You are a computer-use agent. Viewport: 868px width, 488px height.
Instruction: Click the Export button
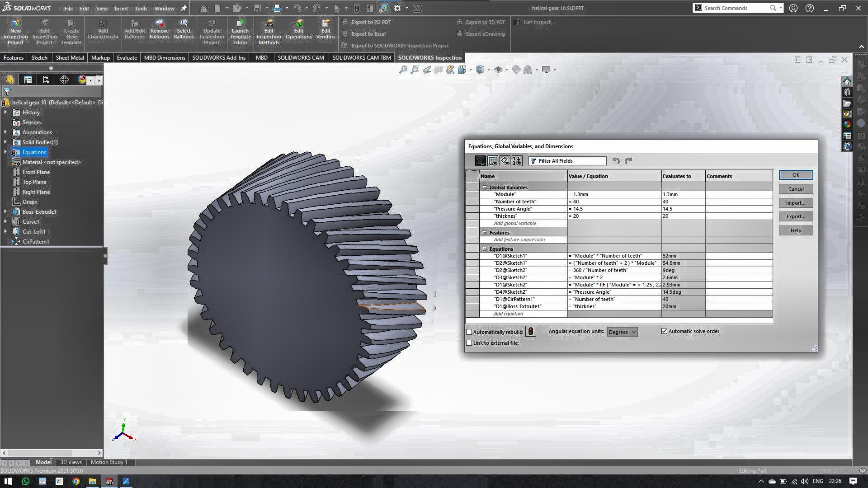[796, 216]
